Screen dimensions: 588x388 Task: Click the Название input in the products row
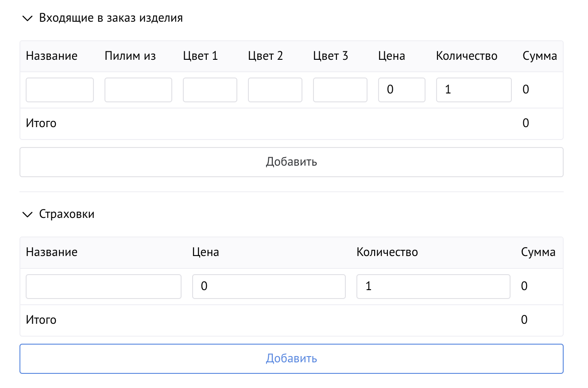(x=59, y=89)
